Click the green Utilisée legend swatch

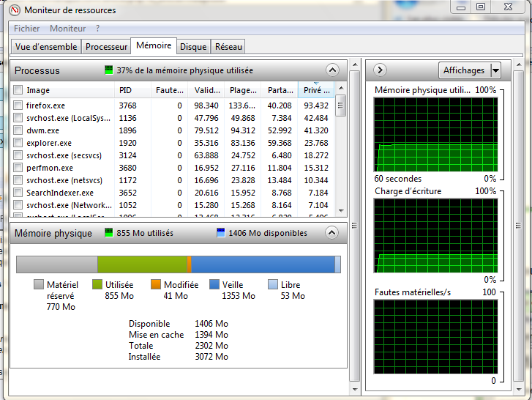(x=97, y=284)
